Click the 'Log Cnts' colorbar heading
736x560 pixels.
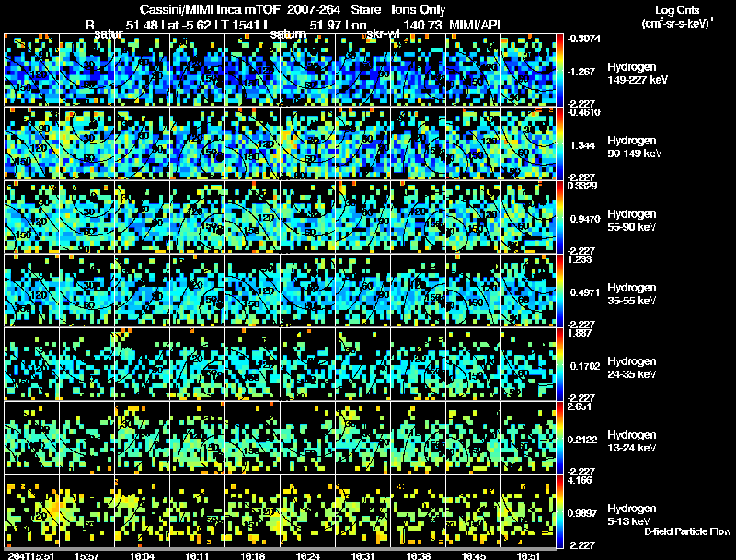(x=677, y=10)
